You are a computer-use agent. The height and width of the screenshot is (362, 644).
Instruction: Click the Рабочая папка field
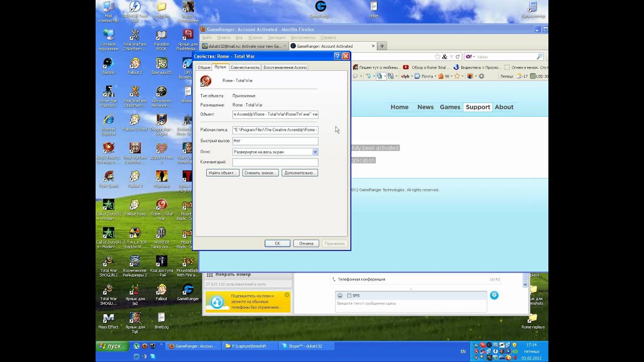tap(275, 130)
